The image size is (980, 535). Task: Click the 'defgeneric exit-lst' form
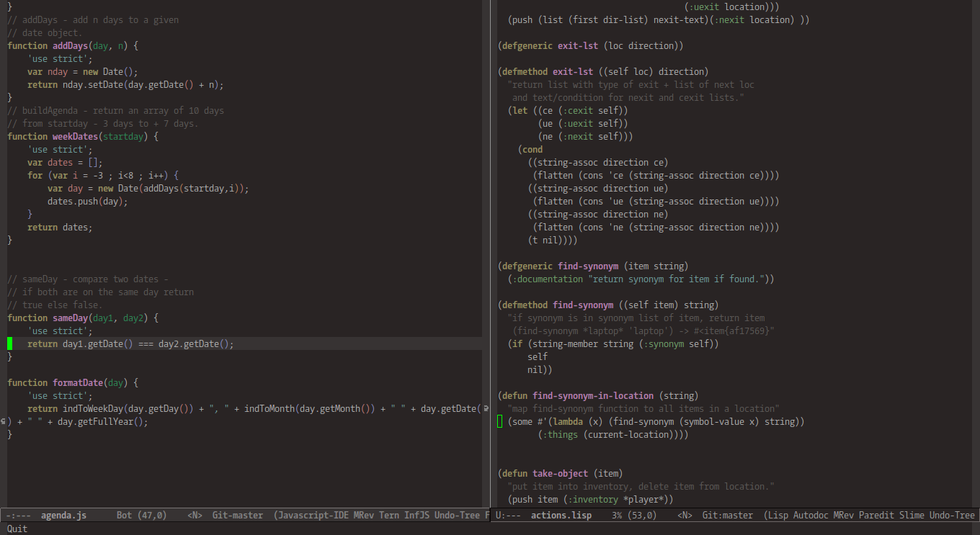(590, 46)
